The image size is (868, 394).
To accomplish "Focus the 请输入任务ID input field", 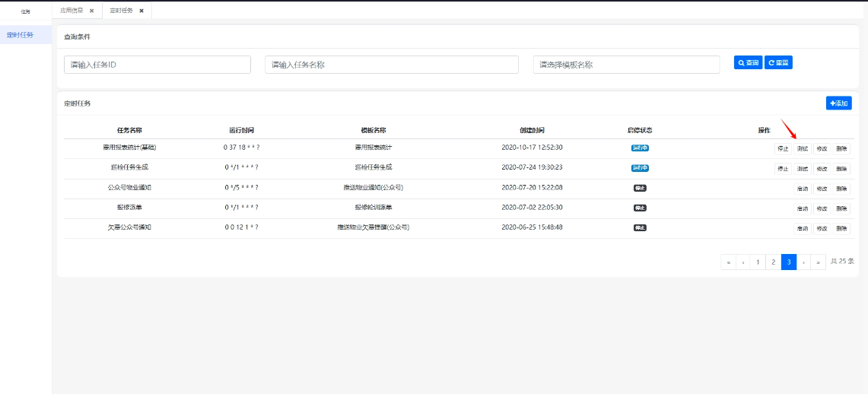I will [x=157, y=65].
